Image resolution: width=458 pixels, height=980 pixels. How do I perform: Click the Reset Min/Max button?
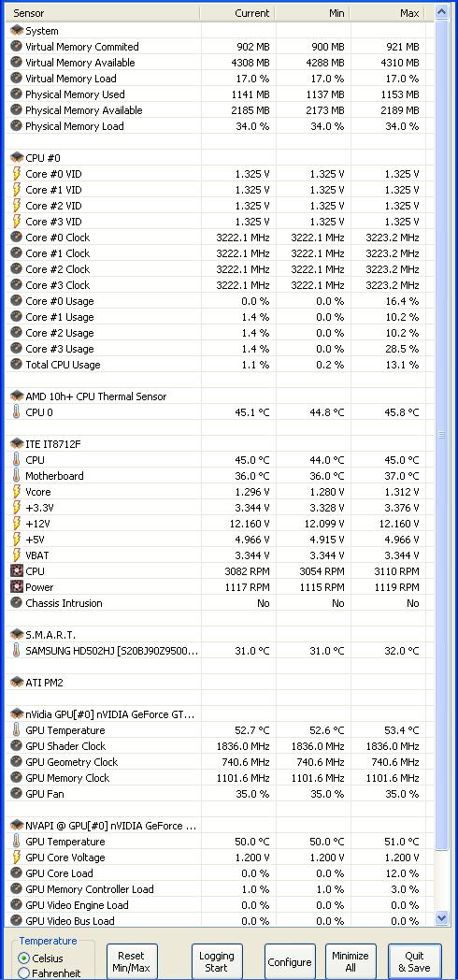click(x=132, y=961)
